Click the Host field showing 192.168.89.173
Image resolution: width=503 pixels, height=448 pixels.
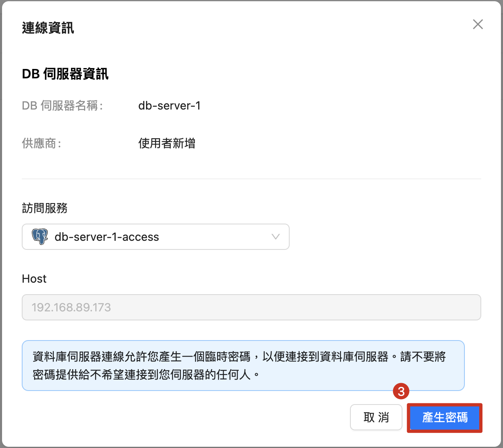pos(251,307)
